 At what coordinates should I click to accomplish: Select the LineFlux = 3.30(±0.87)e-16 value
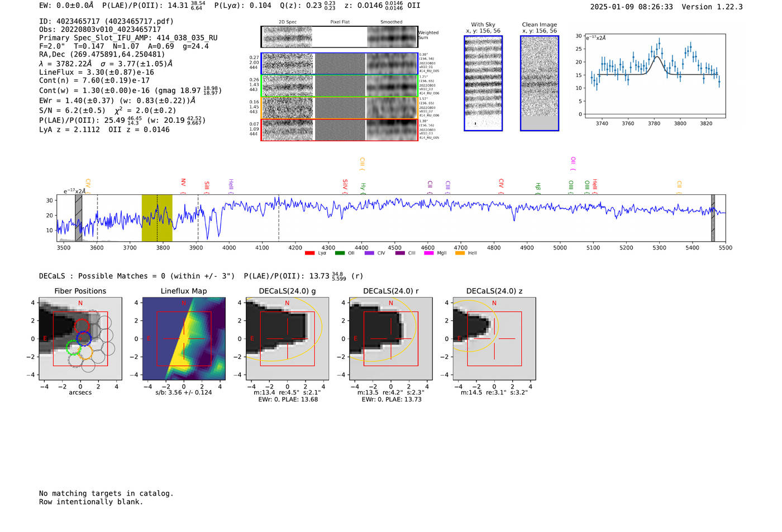tap(97, 73)
